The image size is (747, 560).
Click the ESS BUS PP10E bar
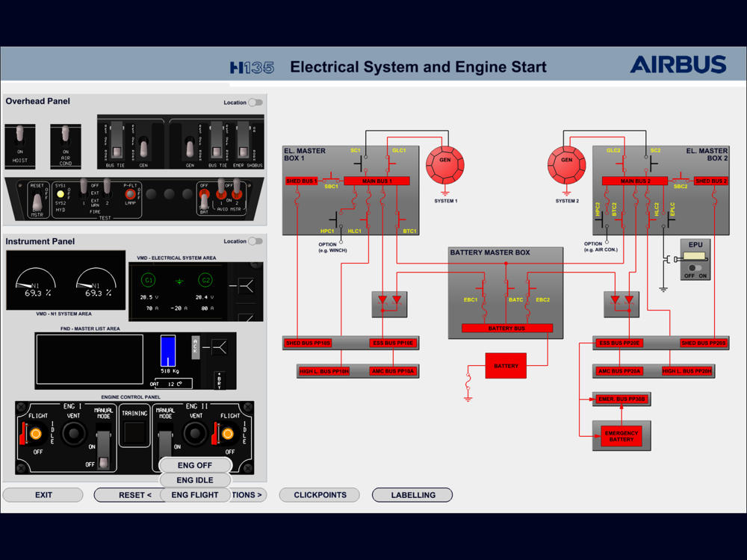(x=394, y=343)
